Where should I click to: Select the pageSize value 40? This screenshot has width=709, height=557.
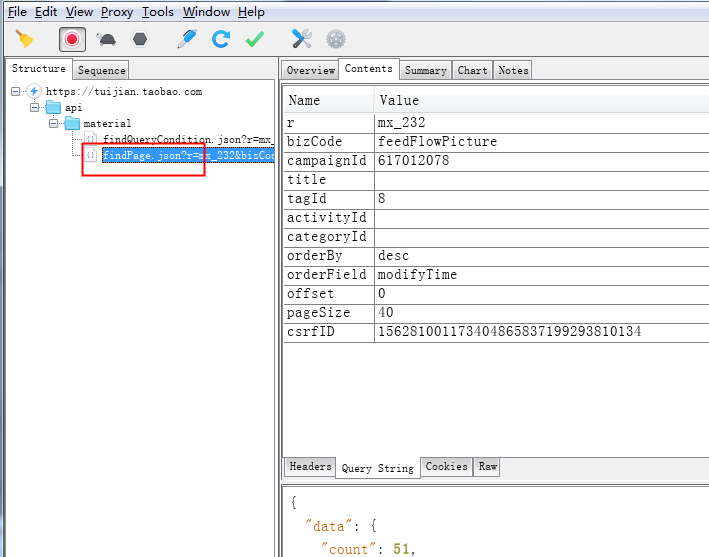(x=542, y=312)
